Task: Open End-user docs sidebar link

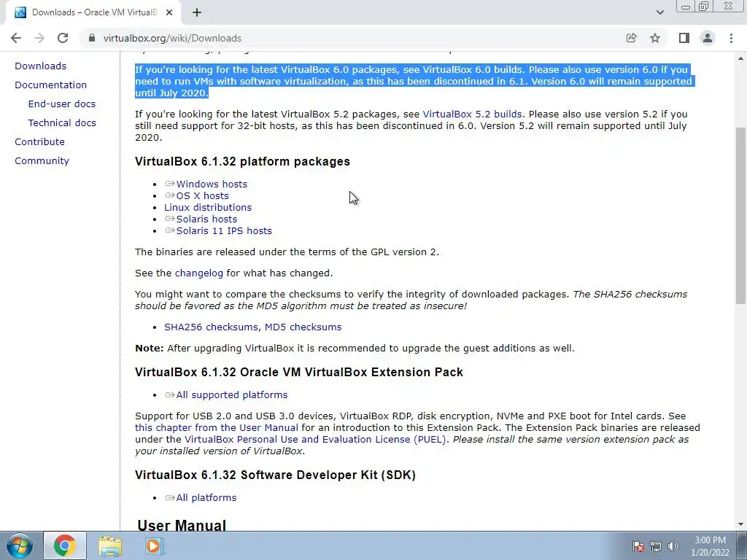Action: tap(62, 104)
